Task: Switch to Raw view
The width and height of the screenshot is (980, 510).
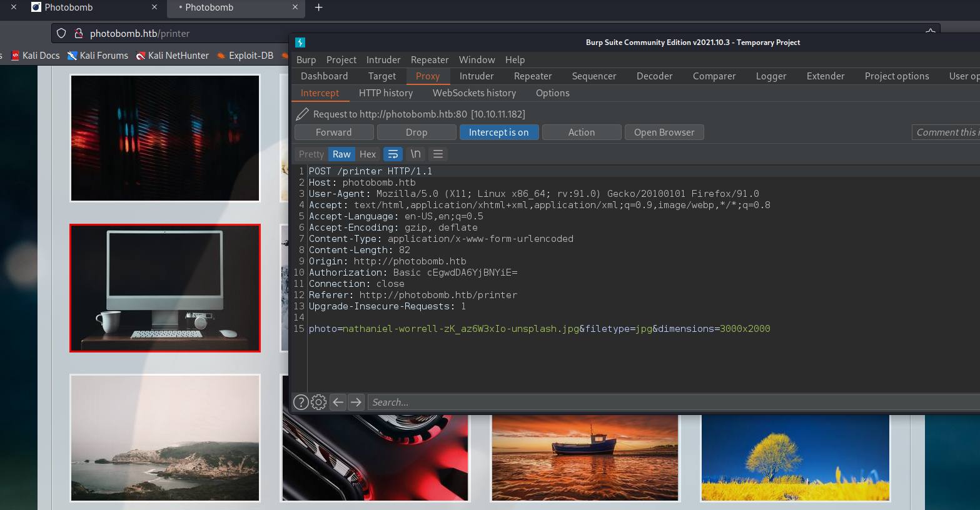Action: [341, 154]
